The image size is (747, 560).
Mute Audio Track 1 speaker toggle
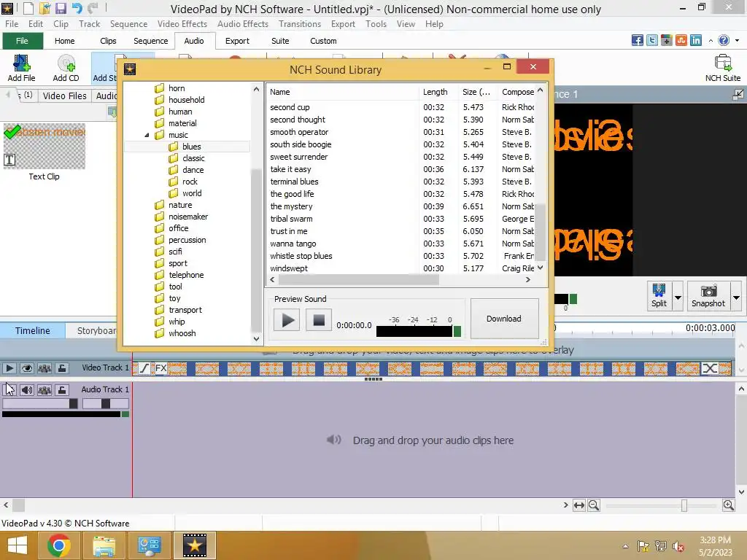(x=27, y=390)
